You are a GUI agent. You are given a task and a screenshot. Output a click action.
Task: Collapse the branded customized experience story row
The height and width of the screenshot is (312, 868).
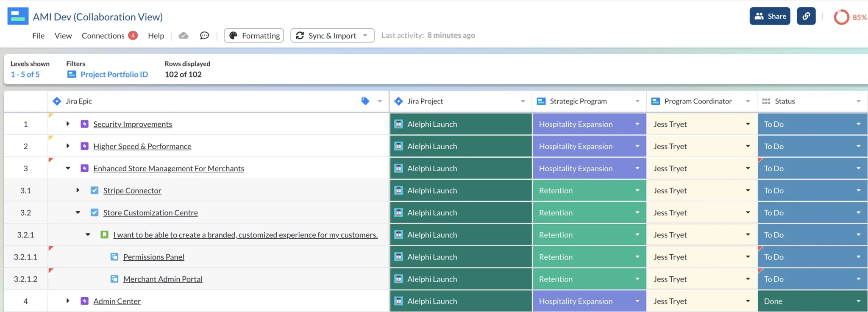88,234
